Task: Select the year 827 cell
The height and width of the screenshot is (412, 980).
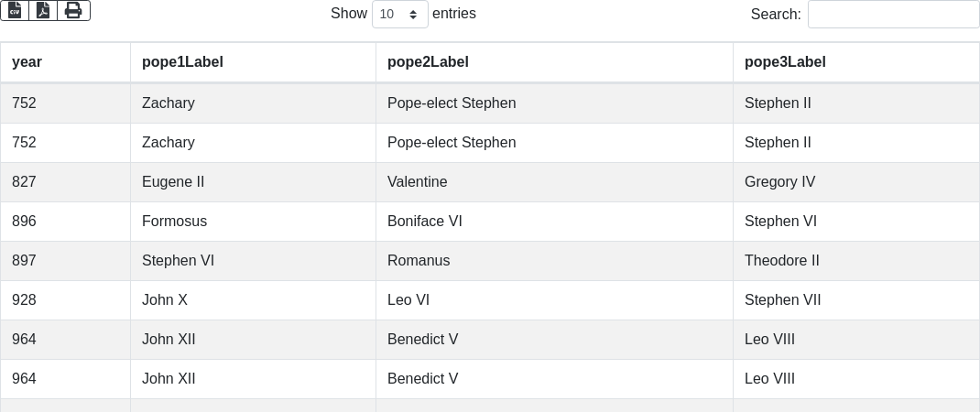Action: coord(65,182)
